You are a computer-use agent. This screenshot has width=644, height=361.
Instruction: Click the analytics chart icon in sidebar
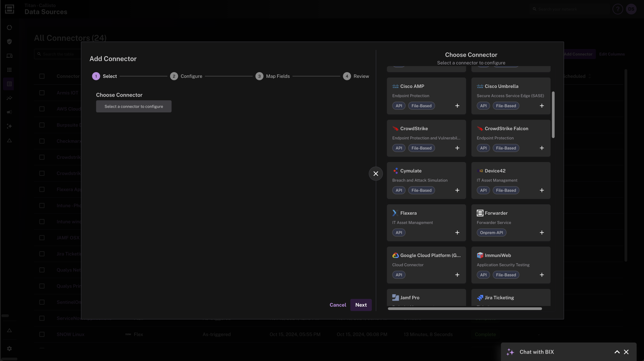tap(9, 98)
